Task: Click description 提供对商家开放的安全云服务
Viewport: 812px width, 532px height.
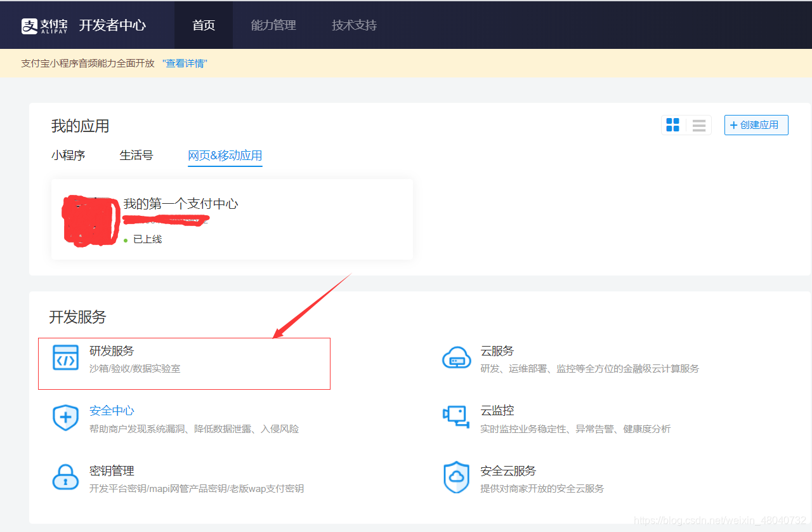Action: click(542, 489)
